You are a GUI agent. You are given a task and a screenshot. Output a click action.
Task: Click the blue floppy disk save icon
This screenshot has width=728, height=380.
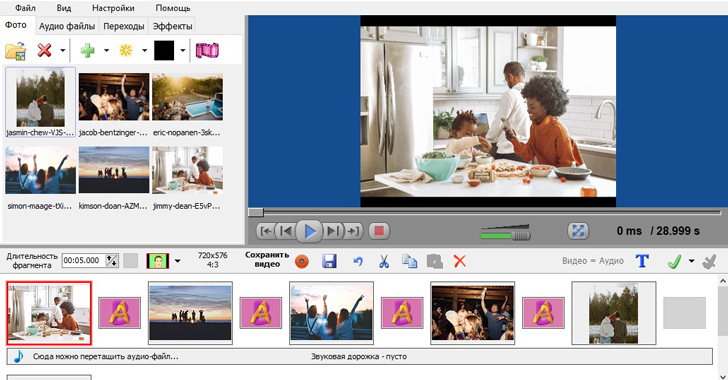[x=329, y=261]
